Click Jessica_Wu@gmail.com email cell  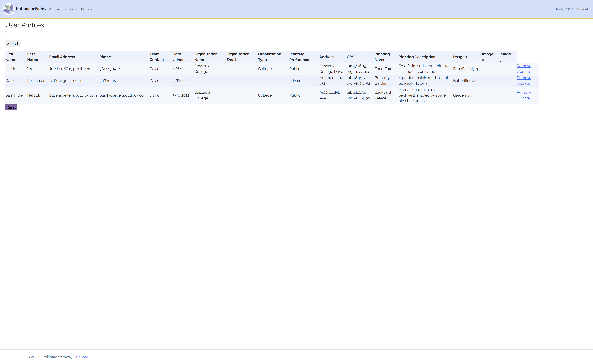click(x=70, y=69)
